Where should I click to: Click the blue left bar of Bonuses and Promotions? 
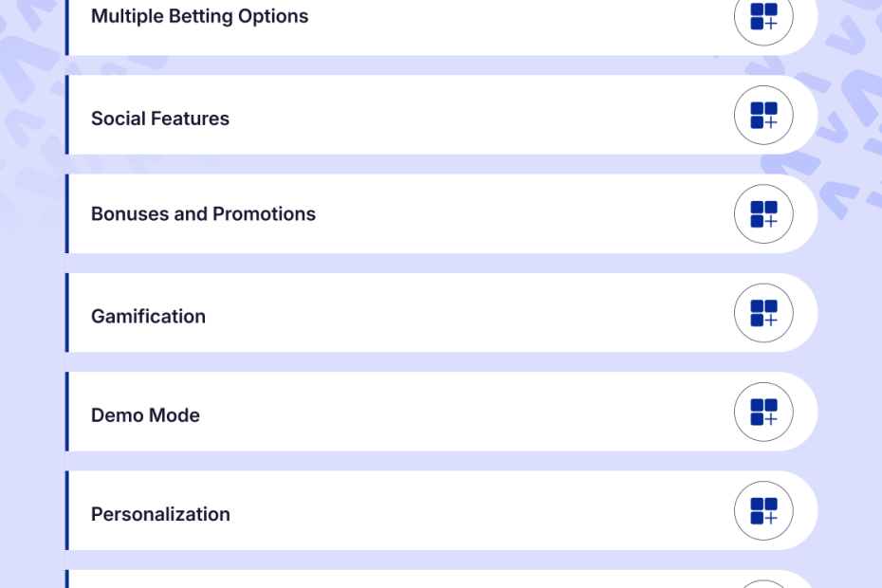click(67, 214)
